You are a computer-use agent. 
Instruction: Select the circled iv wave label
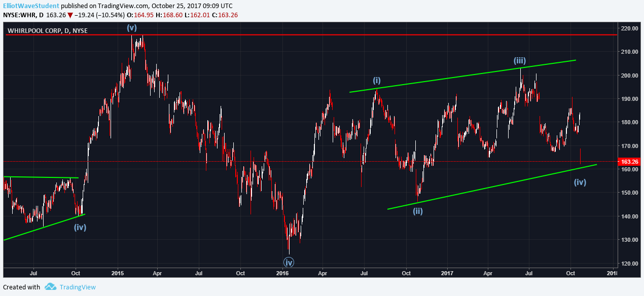(289, 262)
